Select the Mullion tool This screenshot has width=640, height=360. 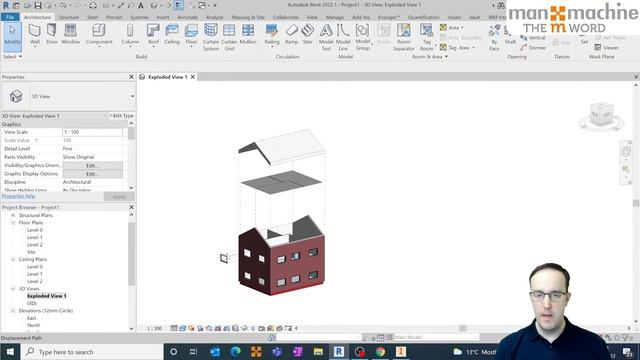coord(248,34)
